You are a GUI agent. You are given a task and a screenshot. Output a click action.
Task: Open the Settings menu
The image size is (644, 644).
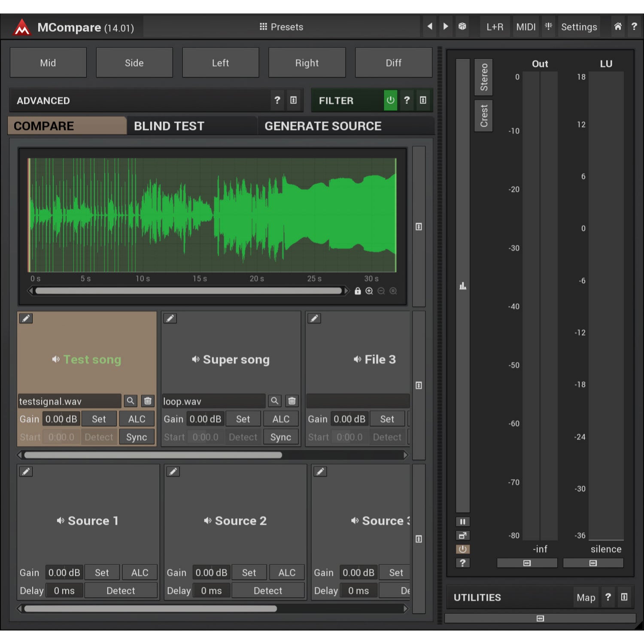(x=579, y=27)
